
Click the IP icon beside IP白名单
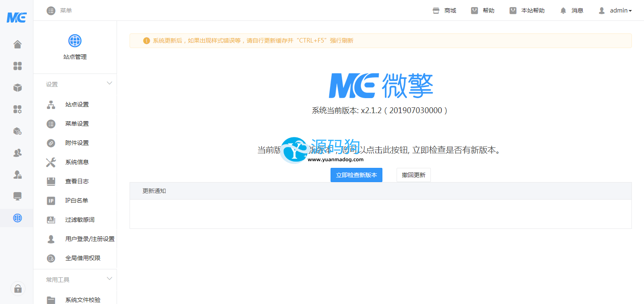(51, 200)
